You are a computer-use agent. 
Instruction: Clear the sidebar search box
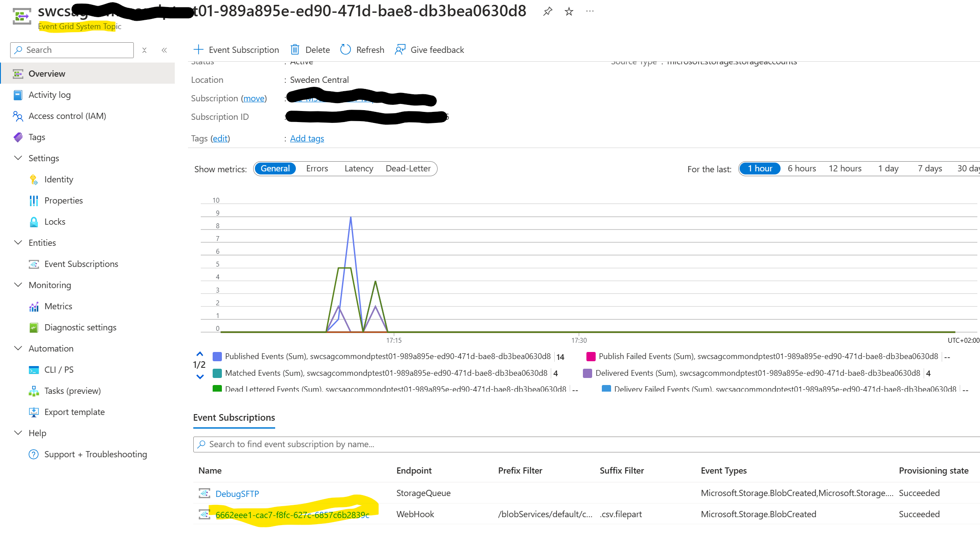click(144, 50)
